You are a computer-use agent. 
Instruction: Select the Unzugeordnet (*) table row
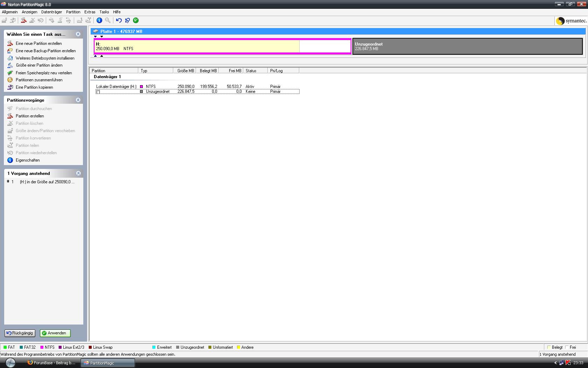pos(197,91)
